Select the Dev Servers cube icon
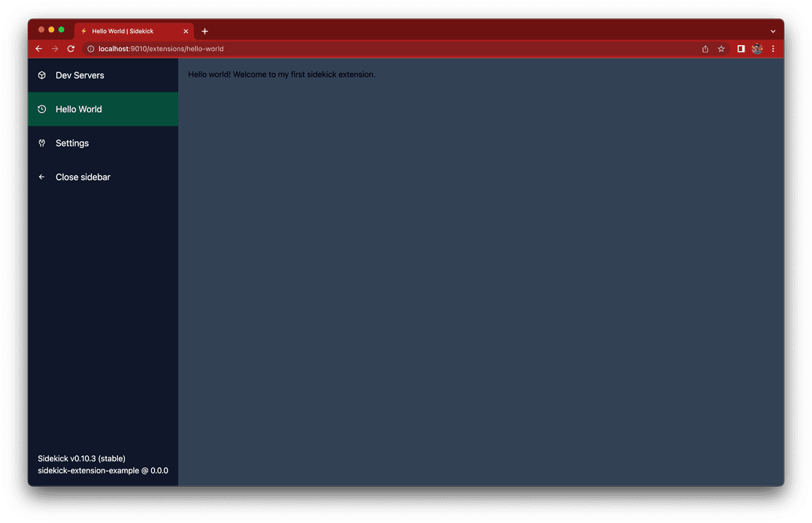Image resolution: width=812 pixels, height=523 pixels. (x=42, y=75)
